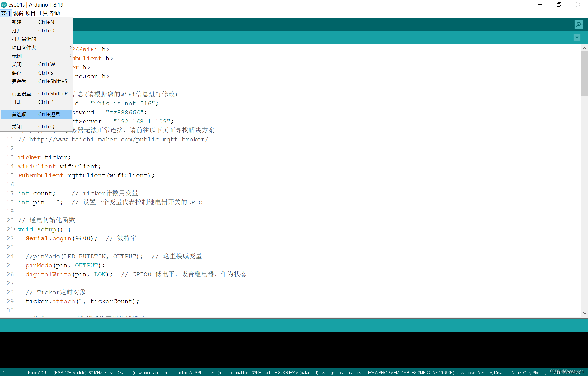Image resolution: width=588 pixels, height=376 pixels.
Task: Open the 编辑 menu
Action: coord(18,13)
